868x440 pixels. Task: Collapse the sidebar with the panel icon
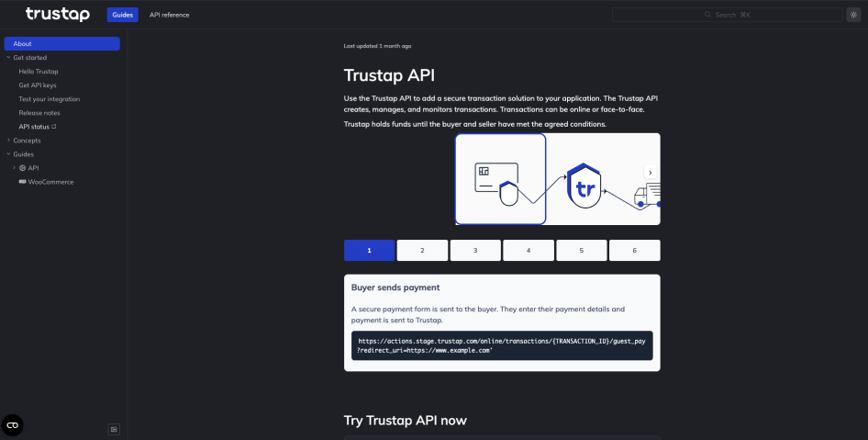click(114, 430)
